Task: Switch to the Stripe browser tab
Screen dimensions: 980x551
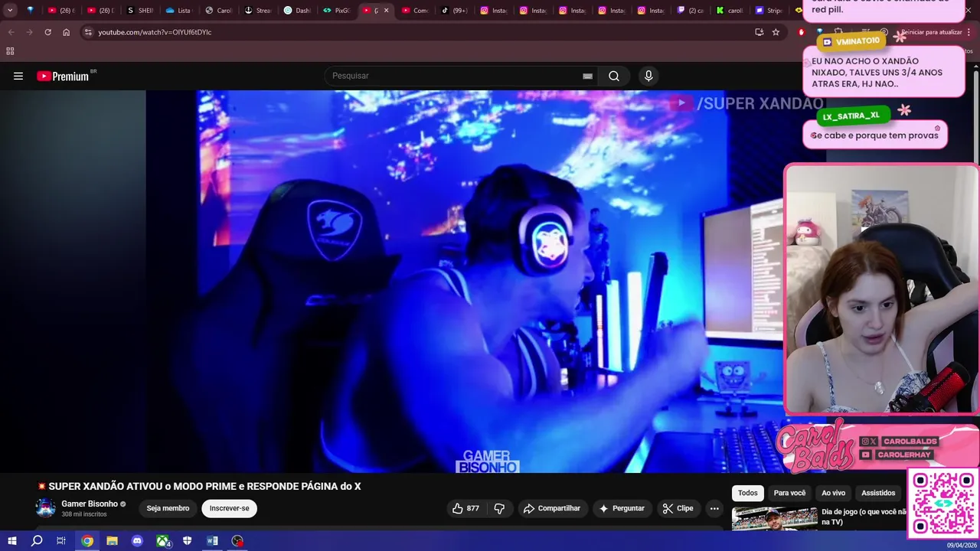Action: pos(769,11)
